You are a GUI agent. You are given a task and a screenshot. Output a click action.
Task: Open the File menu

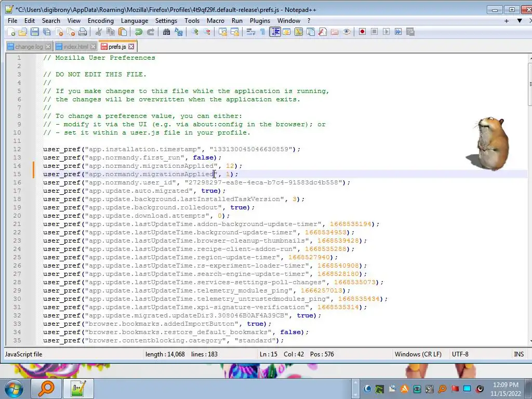tap(12, 21)
